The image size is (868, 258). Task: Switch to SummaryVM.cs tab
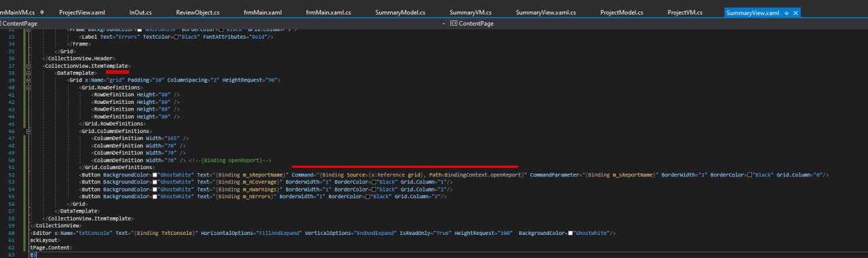471,13
